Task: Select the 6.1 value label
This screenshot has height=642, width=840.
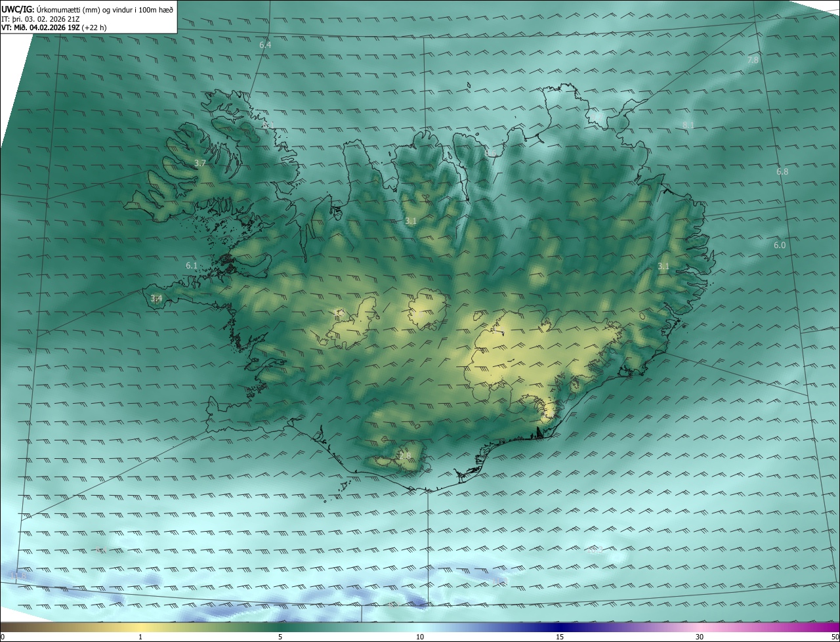Action: [x=192, y=265]
